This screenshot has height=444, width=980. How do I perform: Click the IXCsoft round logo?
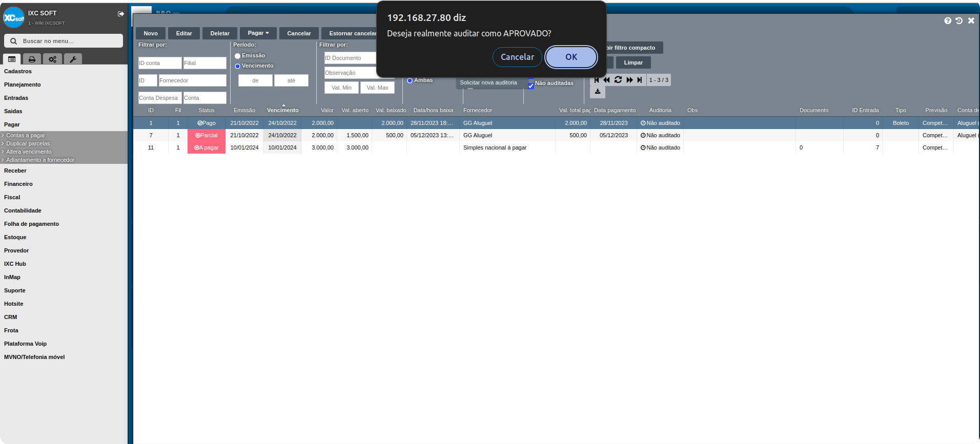[x=13, y=17]
